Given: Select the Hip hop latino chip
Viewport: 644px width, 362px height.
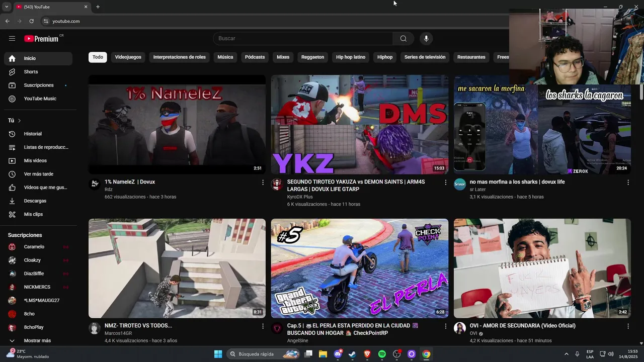Looking at the screenshot, I should click(351, 57).
